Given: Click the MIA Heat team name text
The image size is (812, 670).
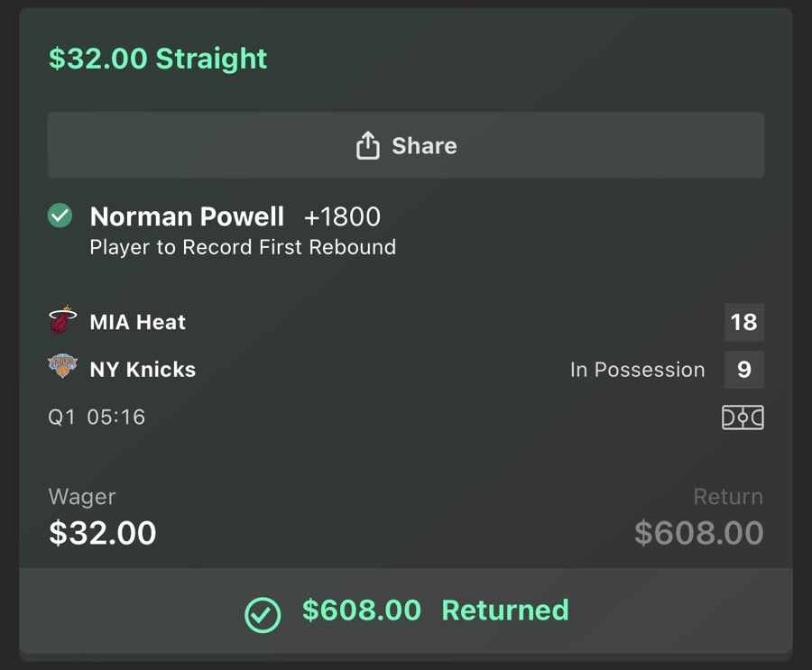Looking at the screenshot, I should [138, 321].
